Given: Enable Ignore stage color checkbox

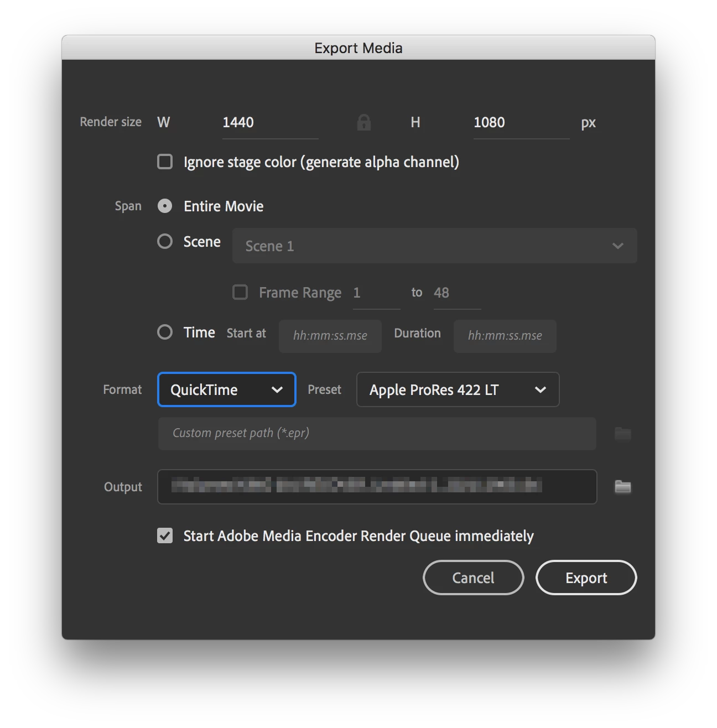Looking at the screenshot, I should [165, 162].
